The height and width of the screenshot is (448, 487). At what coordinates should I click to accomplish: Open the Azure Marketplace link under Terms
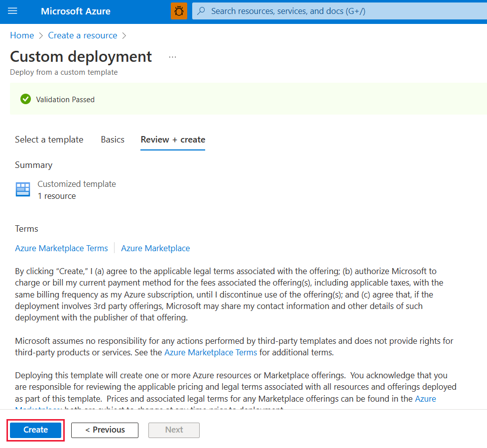pos(155,248)
